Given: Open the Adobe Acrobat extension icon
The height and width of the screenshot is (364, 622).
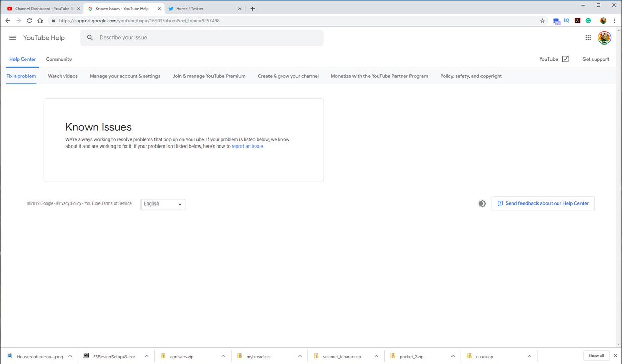Looking at the screenshot, I should pos(577,21).
